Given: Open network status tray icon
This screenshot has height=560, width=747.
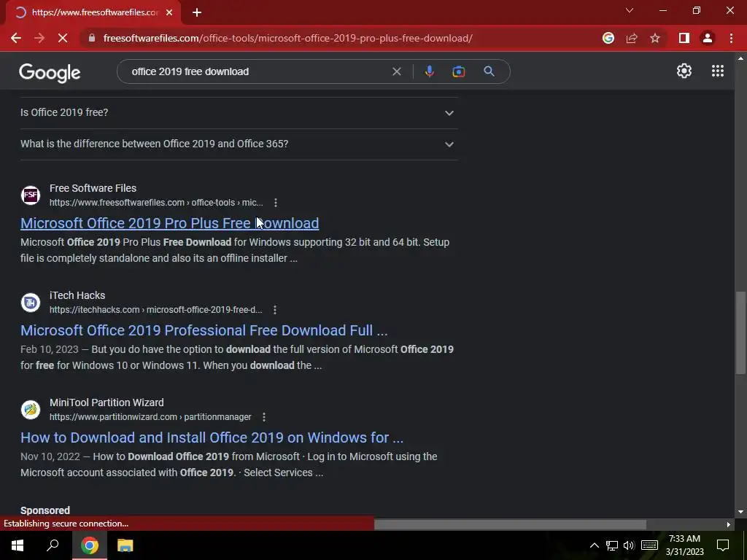Looking at the screenshot, I should (x=612, y=545).
